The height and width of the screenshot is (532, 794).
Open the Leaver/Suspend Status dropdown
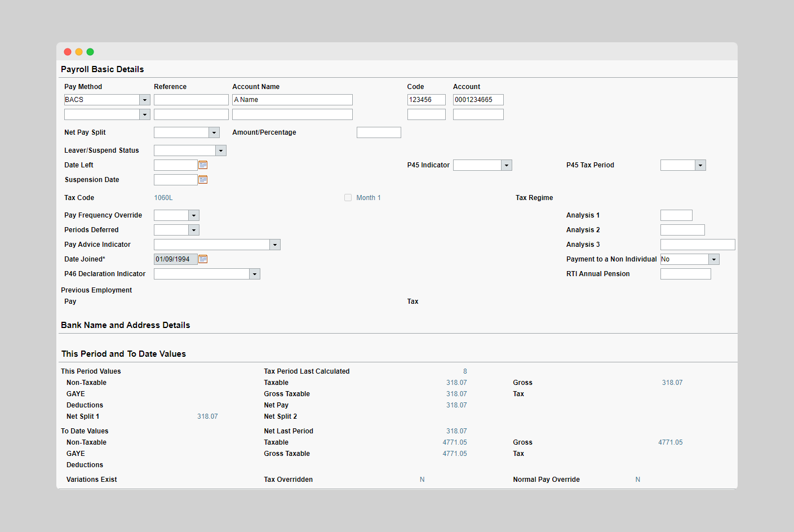pos(220,150)
